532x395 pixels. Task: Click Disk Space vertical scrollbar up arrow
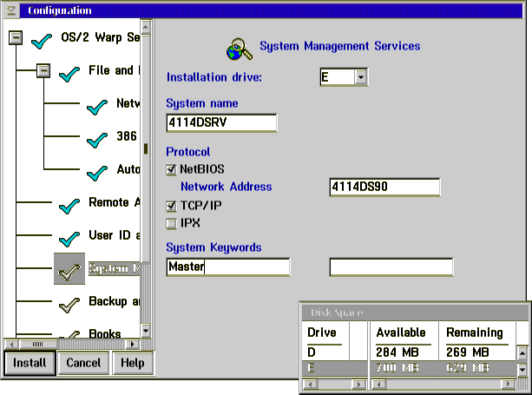click(x=522, y=353)
